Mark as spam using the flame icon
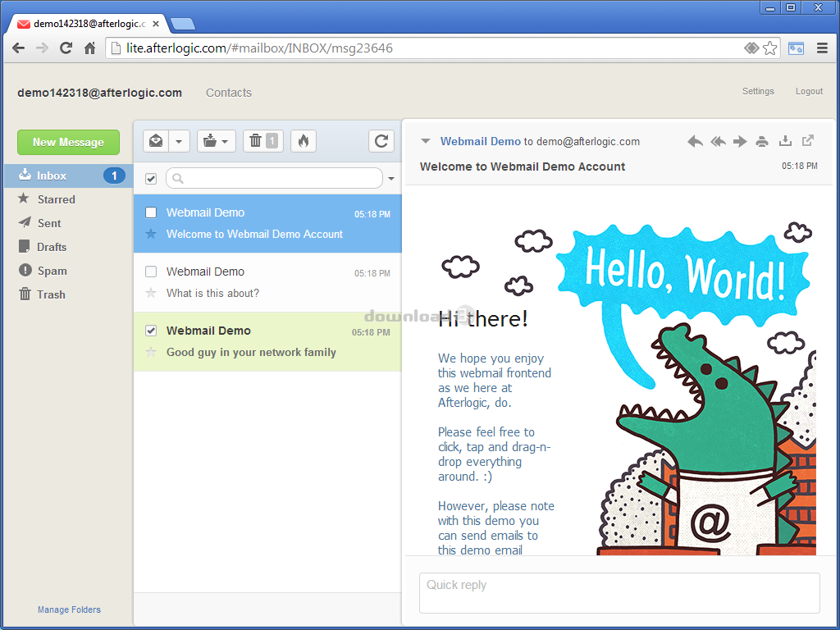 point(303,141)
